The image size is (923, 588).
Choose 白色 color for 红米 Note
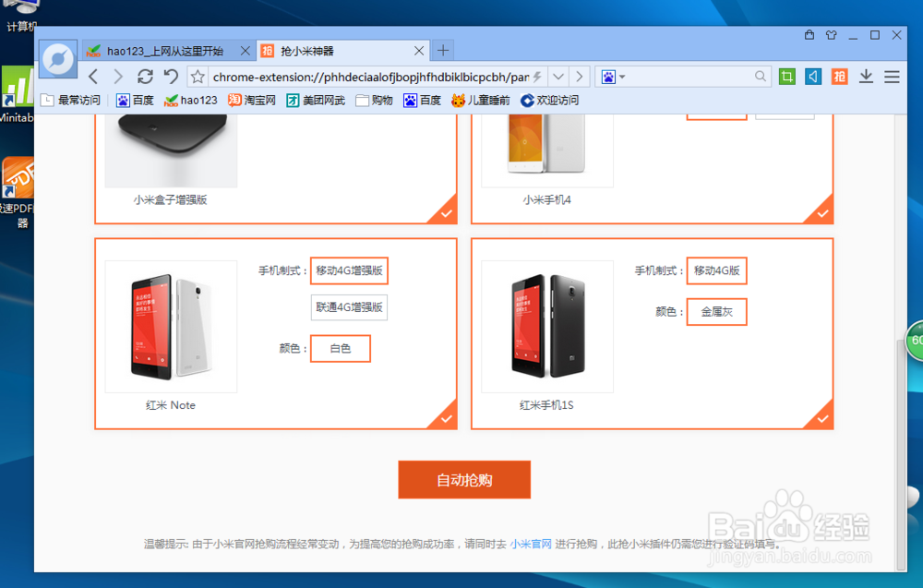coord(341,348)
